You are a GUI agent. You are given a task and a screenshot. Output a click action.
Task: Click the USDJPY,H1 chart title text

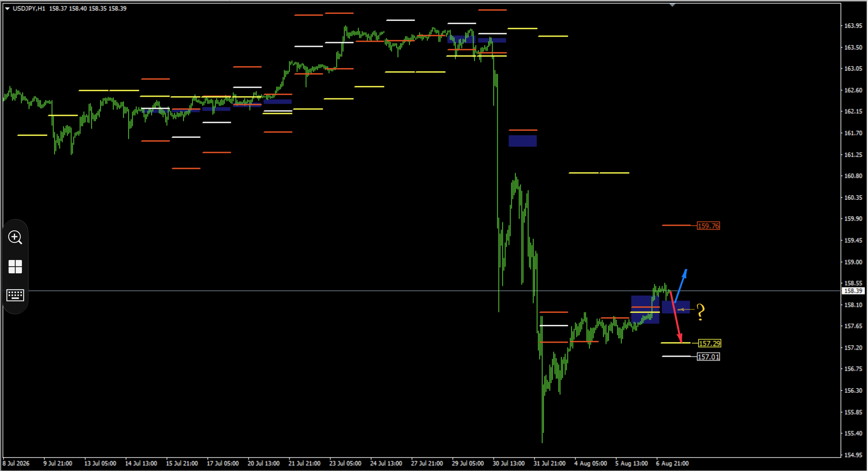tap(29, 9)
